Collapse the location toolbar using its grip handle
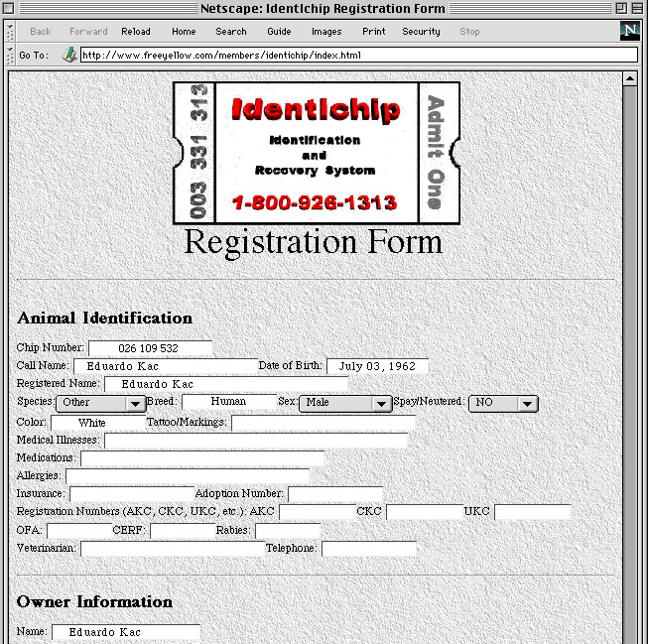 pyautogui.click(x=10, y=55)
